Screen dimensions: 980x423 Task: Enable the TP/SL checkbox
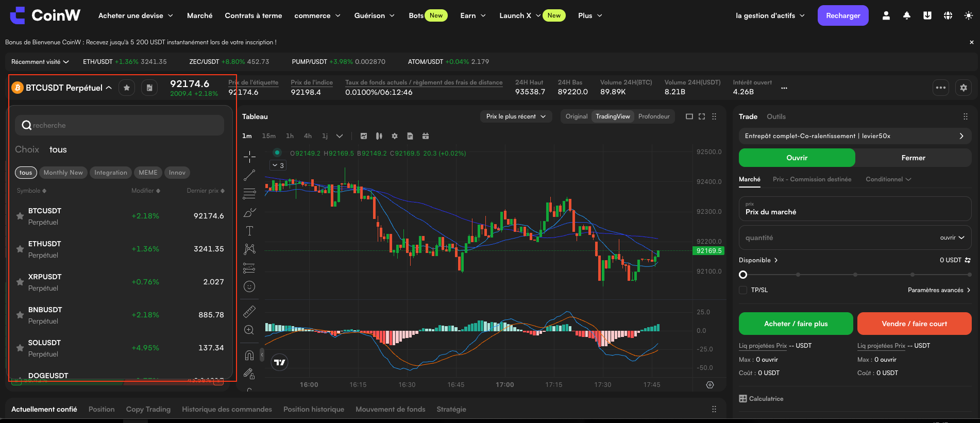point(743,290)
